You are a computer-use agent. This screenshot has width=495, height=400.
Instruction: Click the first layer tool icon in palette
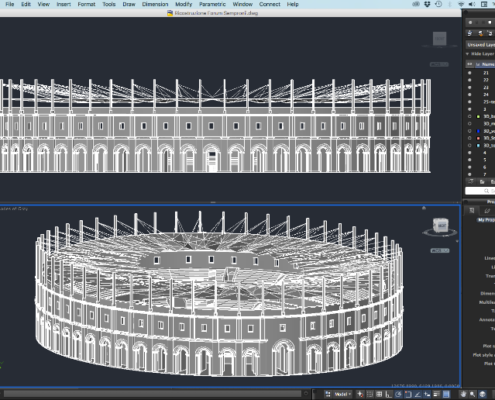(x=470, y=33)
